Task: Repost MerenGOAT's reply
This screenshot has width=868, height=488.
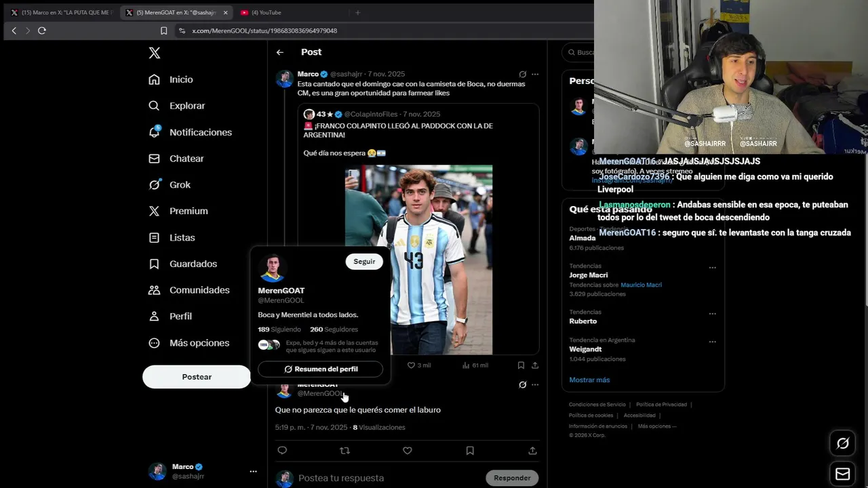Action: click(x=344, y=450)
